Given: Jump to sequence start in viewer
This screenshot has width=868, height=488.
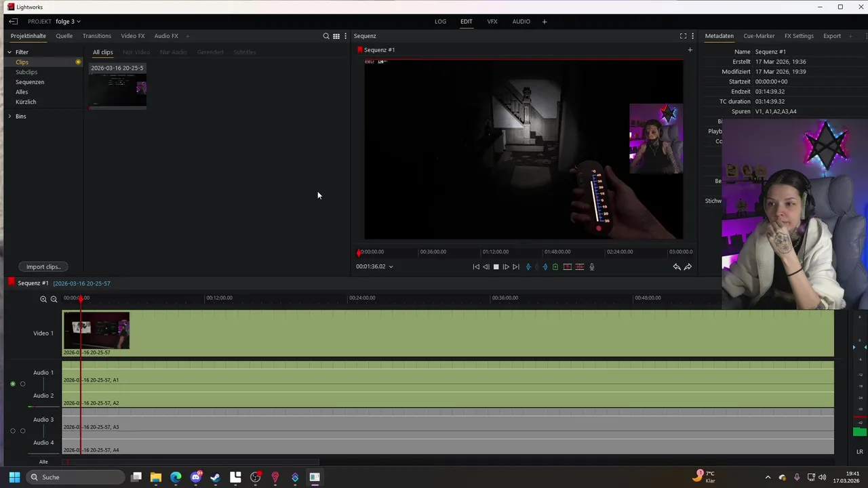Looking at the screenshot, I should [x=476, y=267].
